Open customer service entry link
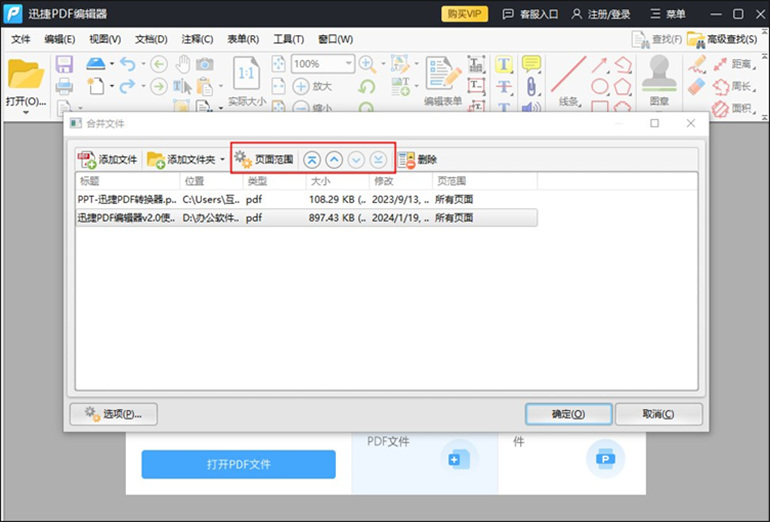770x522 pixels. [530, 14]
